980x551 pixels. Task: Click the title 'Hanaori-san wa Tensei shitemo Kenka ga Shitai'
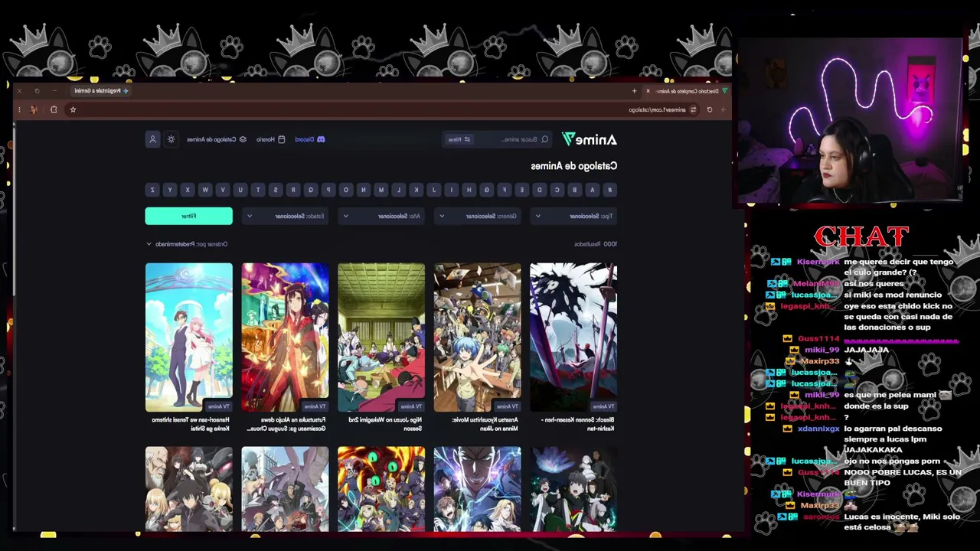pos(191,424)
